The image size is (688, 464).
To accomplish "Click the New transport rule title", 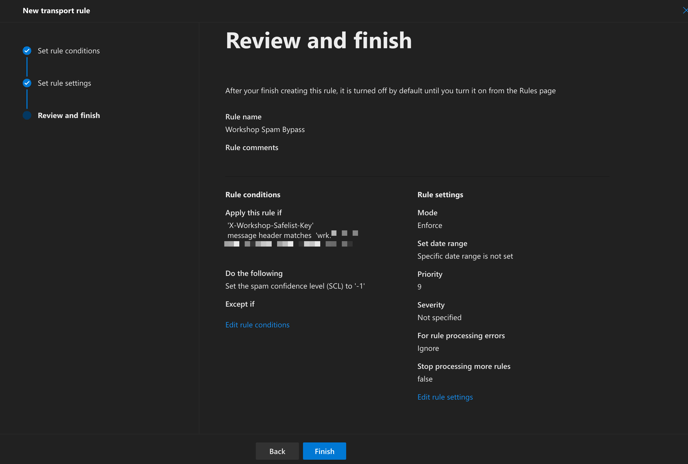I will [56, 10].
